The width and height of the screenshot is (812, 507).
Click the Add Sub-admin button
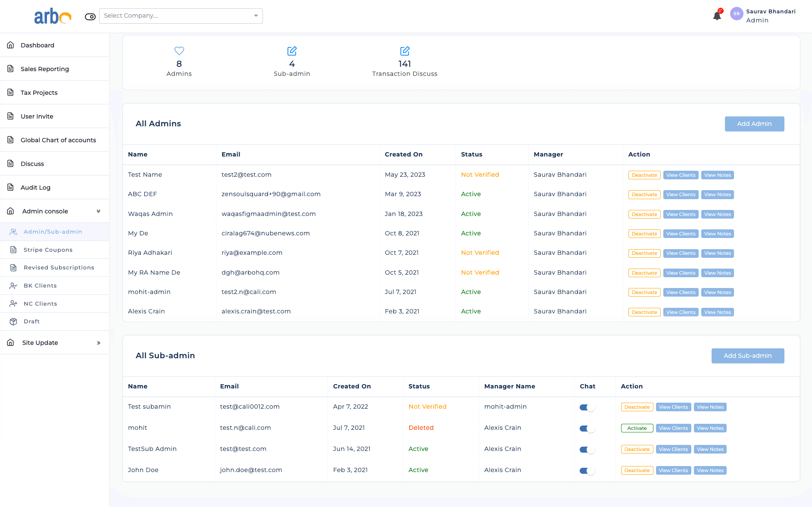(x=748, y=356)
